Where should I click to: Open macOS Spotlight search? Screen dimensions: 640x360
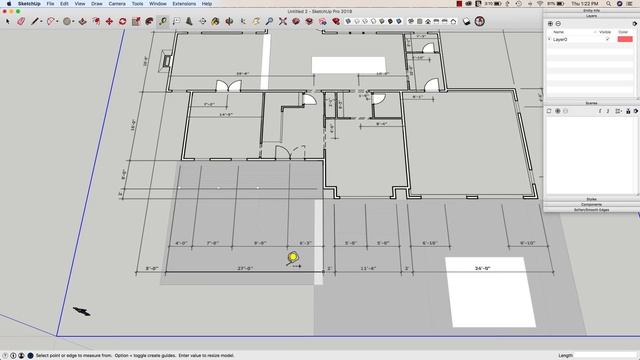tap(608, 4)
